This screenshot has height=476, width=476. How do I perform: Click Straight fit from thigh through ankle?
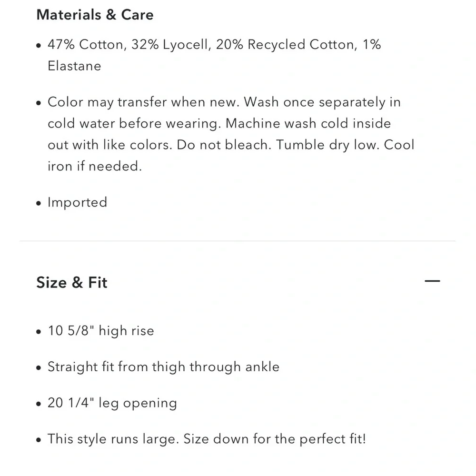pos(163,367)
